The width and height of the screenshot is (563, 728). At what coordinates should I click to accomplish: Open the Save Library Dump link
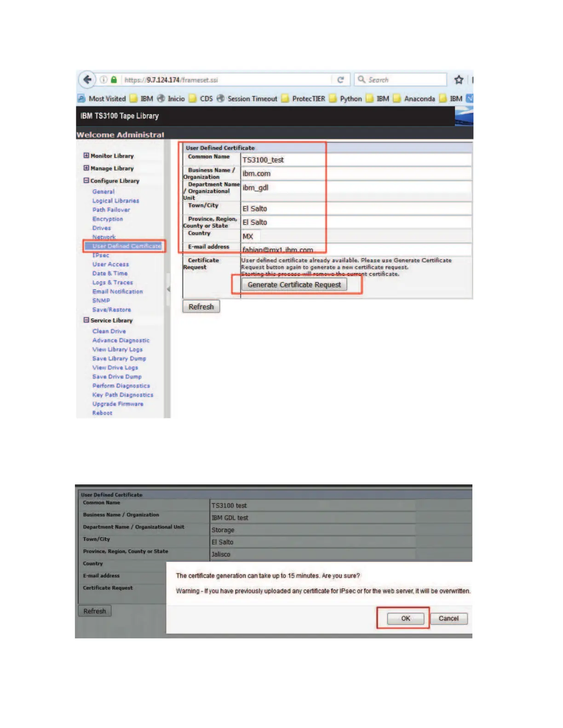(119, 358)
